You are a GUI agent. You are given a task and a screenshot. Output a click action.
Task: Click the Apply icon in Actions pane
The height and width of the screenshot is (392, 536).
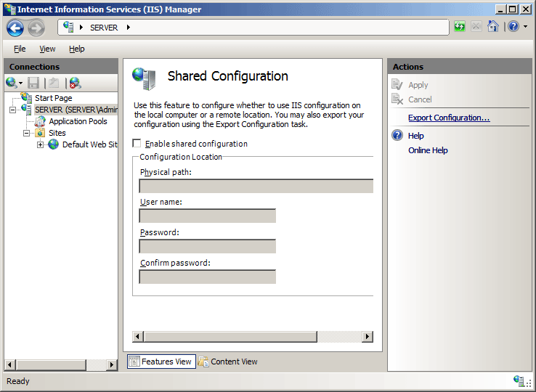pos(397,85)
